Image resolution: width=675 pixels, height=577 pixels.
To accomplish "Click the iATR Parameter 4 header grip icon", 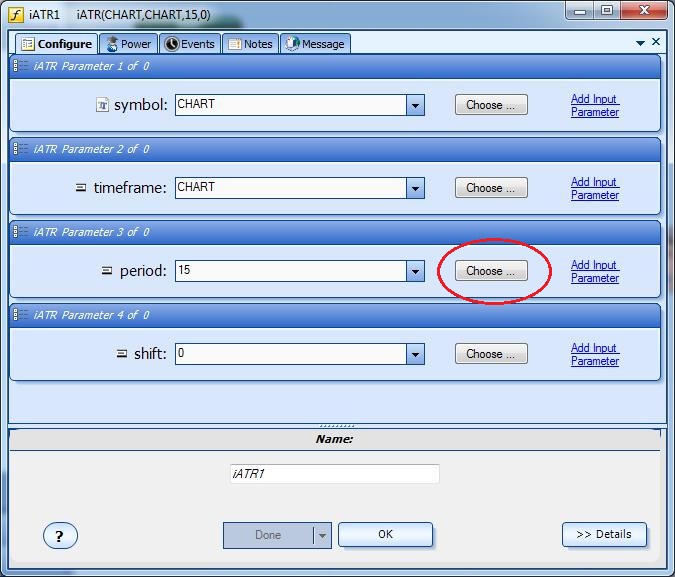I will tap(20, 315).
